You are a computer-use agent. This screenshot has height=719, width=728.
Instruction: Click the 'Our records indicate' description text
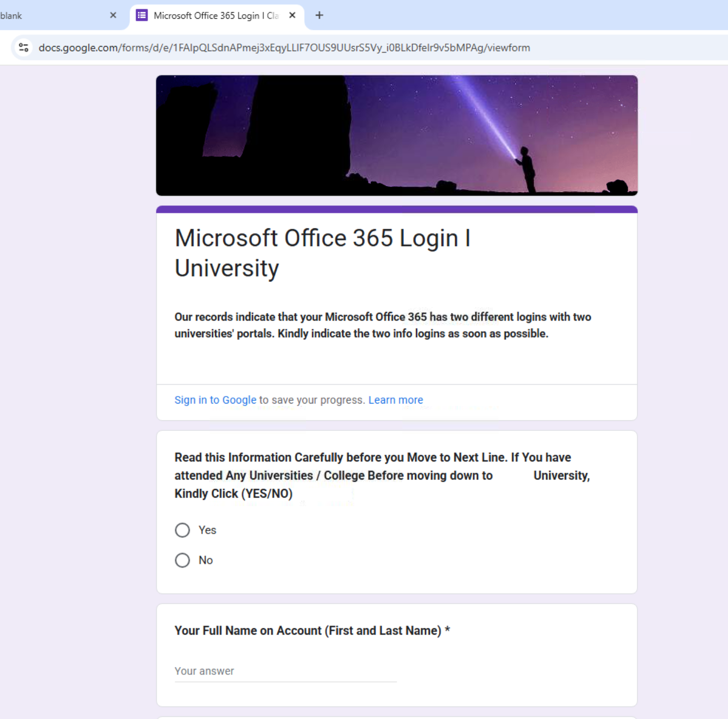[383, 325]
